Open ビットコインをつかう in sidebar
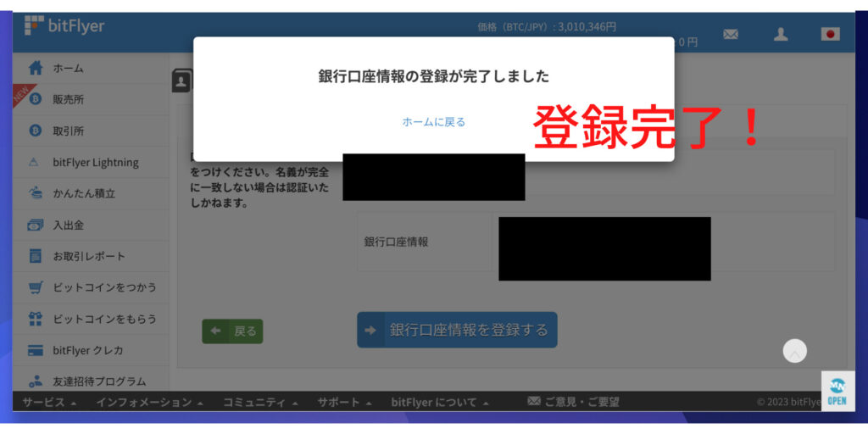The height and width of the screenshot is (434, 868). 91,288
